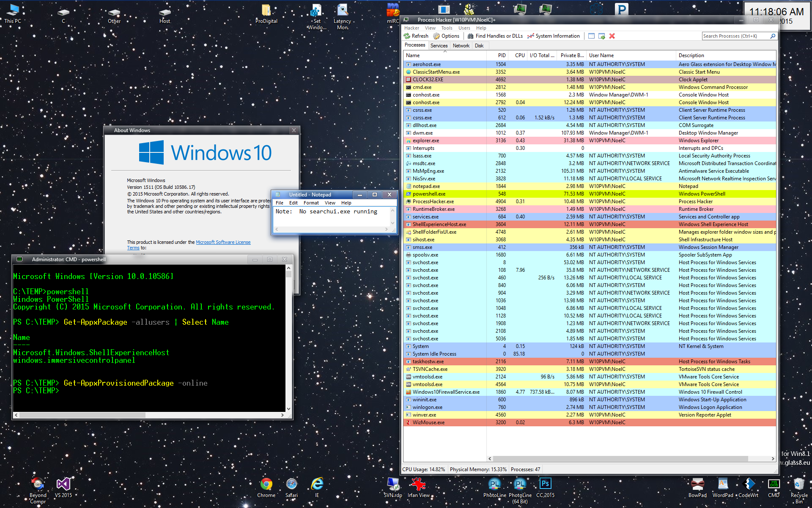Open the Format menu in Notepad
The width and height of the screenshot is (812, 508).
[x=311, y=203]
